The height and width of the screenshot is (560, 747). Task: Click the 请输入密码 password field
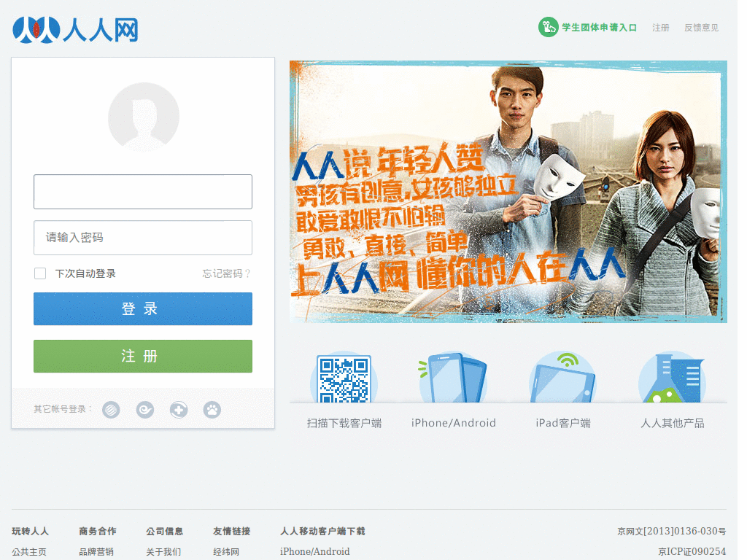coord(143,238)
